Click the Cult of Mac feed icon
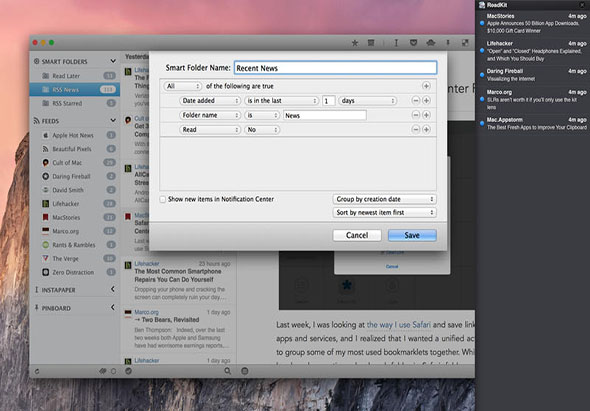Screen dimensions: 590x411 pyautogui.click(x=46, y=163)
